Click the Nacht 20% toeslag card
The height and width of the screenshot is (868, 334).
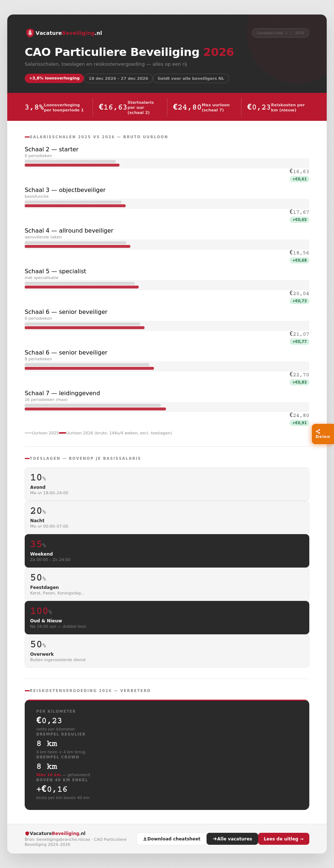167,517
